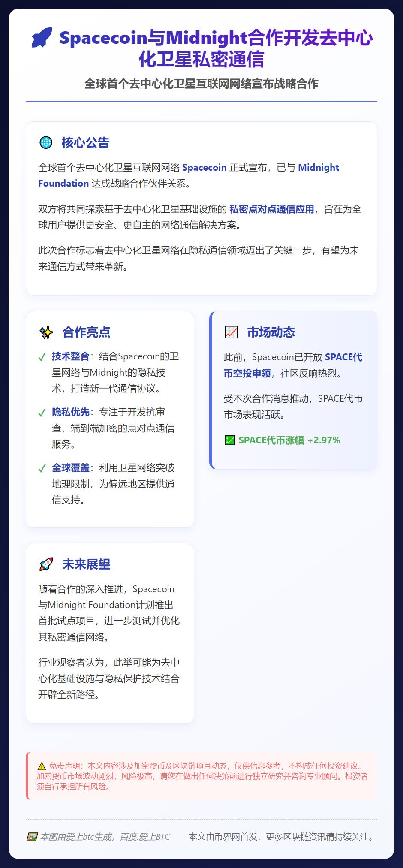Click the sparkles icon next to 合作亮点
Screen dimensions: 403x868
(46, 332)
